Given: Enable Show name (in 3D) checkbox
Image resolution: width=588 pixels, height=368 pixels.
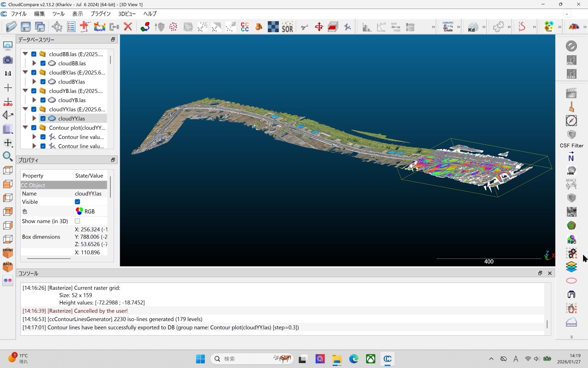Looking at the screenshot, I should (77, 221).
